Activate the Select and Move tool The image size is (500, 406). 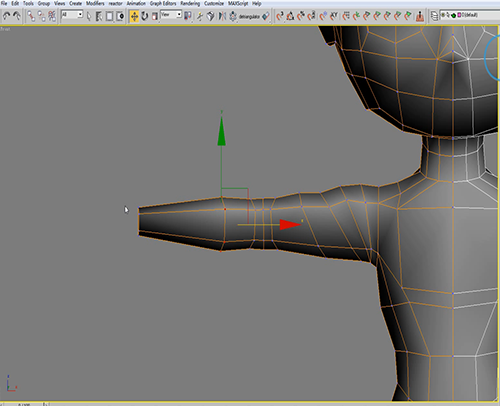coord(134,16)
